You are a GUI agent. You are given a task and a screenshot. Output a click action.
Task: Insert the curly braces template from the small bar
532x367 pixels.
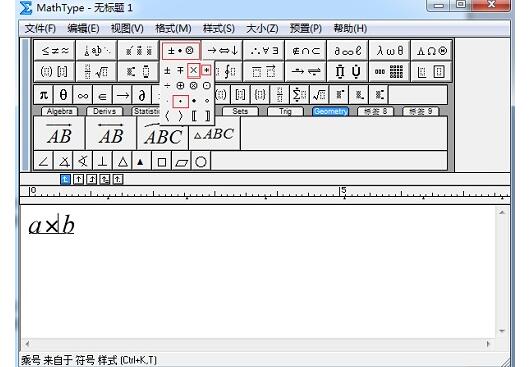pos(260,95)
